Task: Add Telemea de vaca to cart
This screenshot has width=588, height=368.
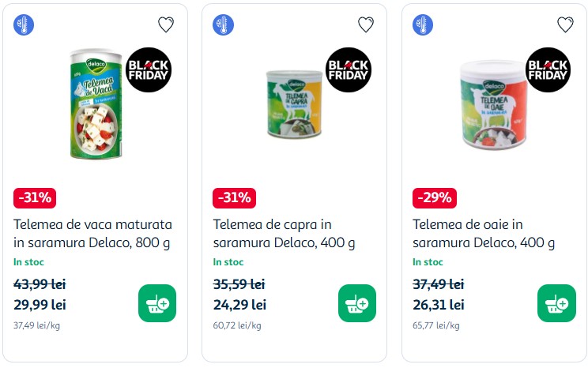Action: tap(157, 303)
